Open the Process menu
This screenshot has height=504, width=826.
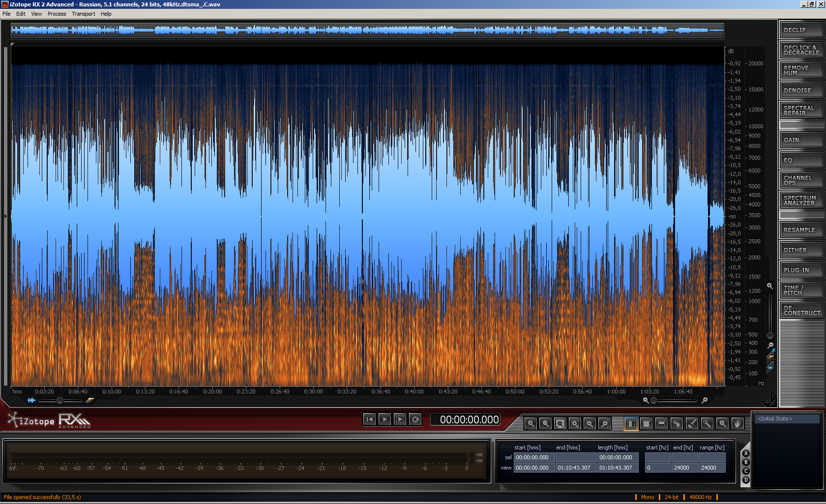pos(57,14)
